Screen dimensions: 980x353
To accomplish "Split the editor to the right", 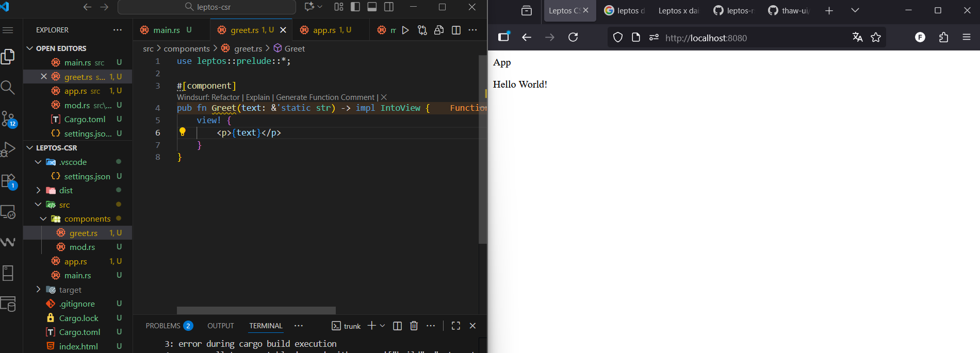I will tap(456, 30).
